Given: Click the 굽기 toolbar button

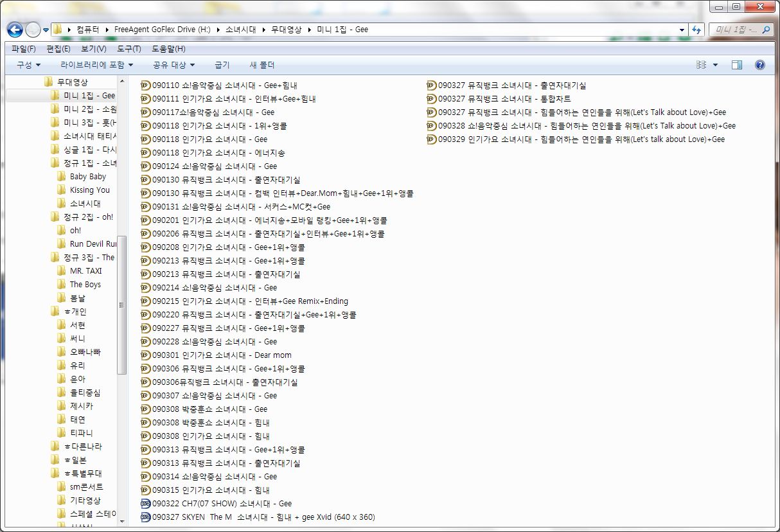Looking at the screenshot, I should coord(223,65).
